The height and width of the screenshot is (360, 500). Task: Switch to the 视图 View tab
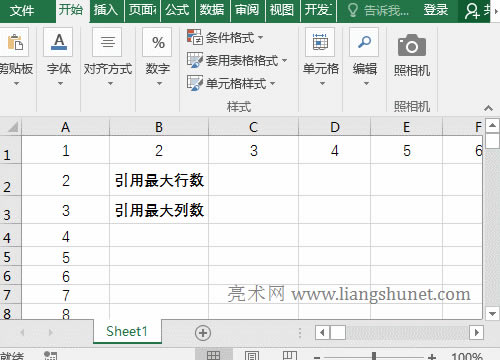click(x=282, y=10)
